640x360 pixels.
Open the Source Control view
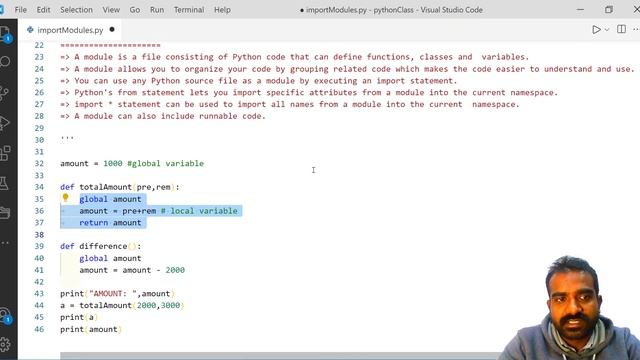4,93
